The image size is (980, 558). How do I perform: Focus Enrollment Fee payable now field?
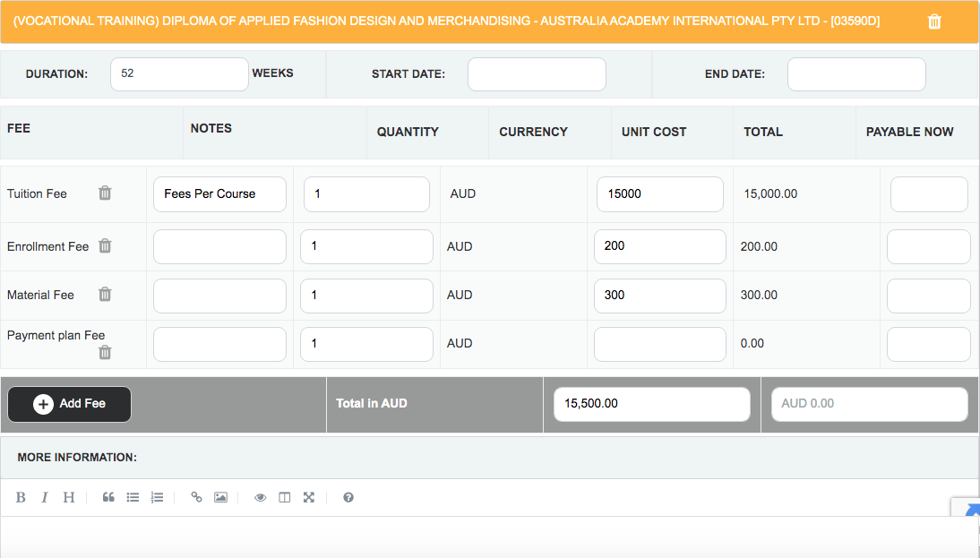[x=929, y=246]
